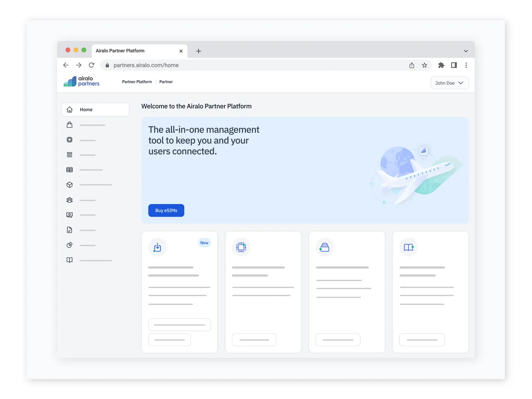Image resolution: width=532 pixels, height=399 pixels.
Task: Open the John Doe account dropdown
Action: point(450,83)
